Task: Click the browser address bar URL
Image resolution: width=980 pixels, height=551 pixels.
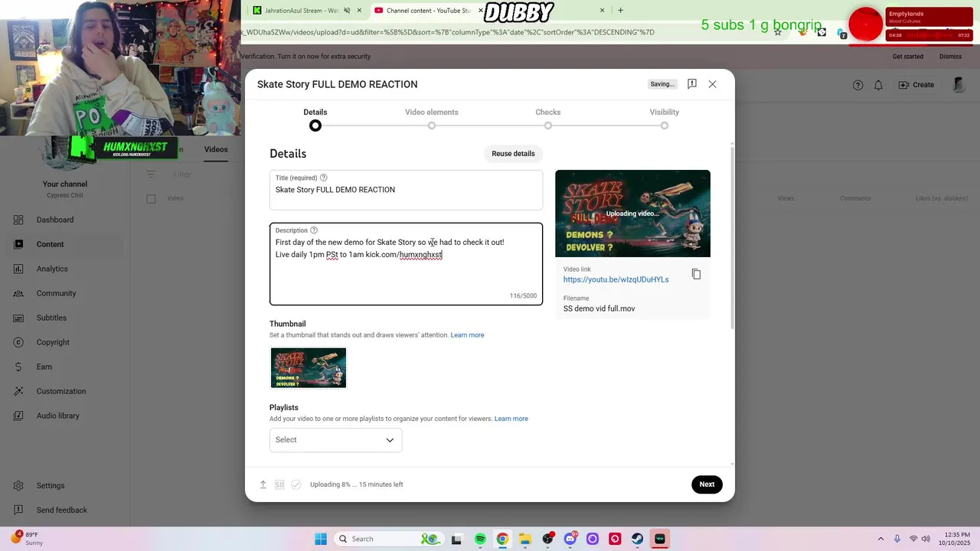Action: pos(448,32)
